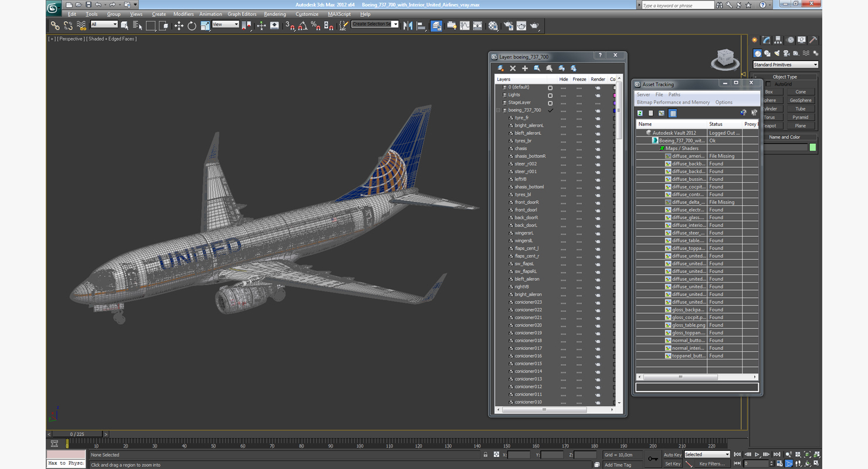The height and width of the screenshot is (469, 868).
Task: Click the GeoSphere primitive button
Action: (x=801, y=100)
